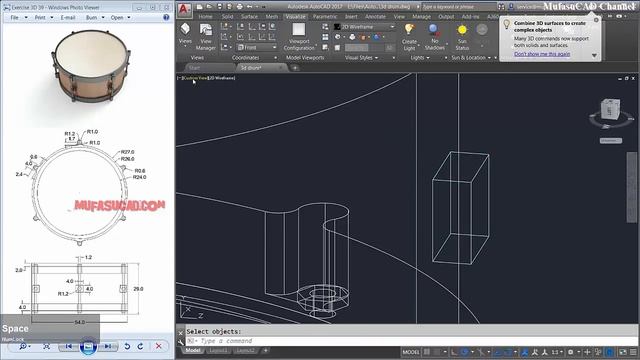Screen dimensions: 640x360
Task: Open the 2D Wireframe visual style dropdown
Action: coord(364,27)
